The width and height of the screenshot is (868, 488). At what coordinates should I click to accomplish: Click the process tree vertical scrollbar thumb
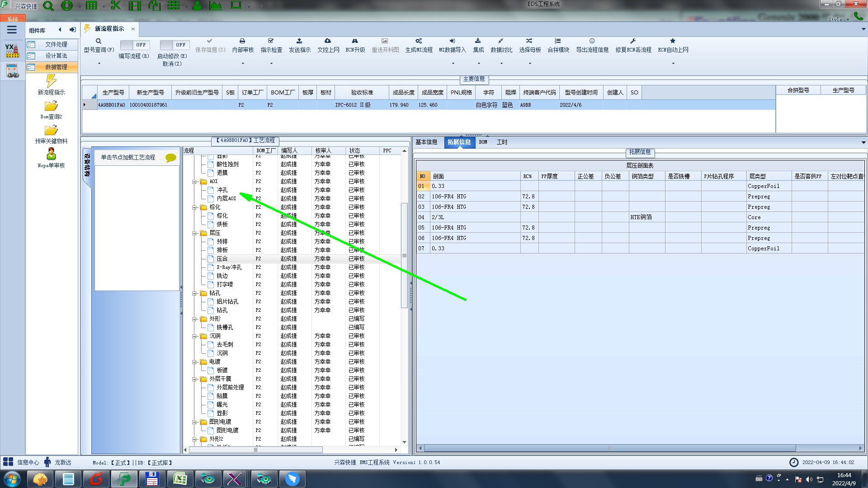(x=404, y=255)
